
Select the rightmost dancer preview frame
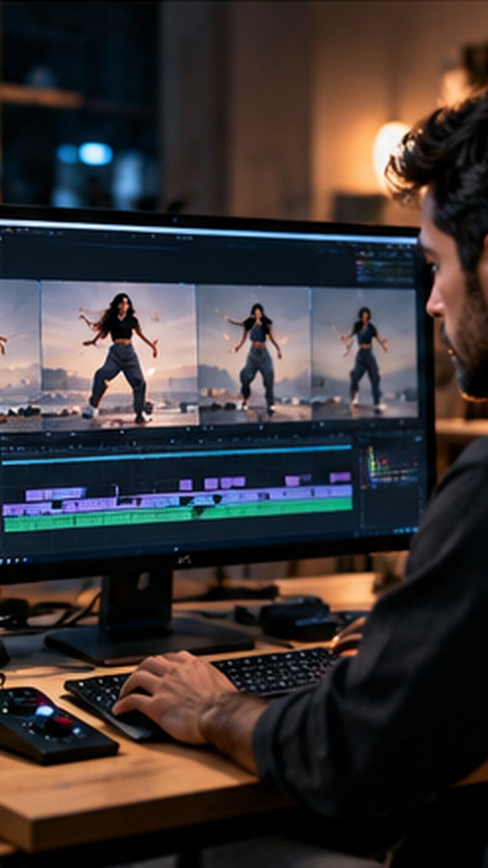point(364,354)
